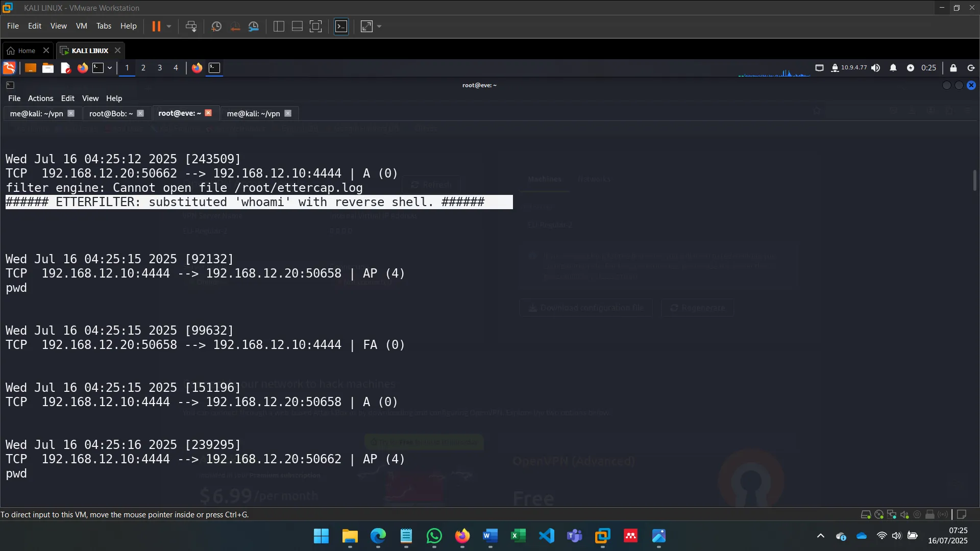
Task: Open the notification bell in the Kali tray
Action: 893,68
